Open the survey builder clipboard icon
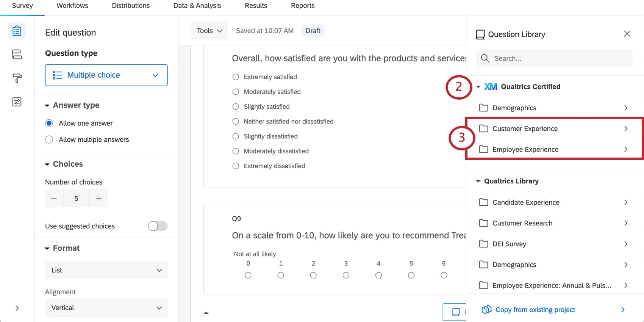 pos(17,31)
